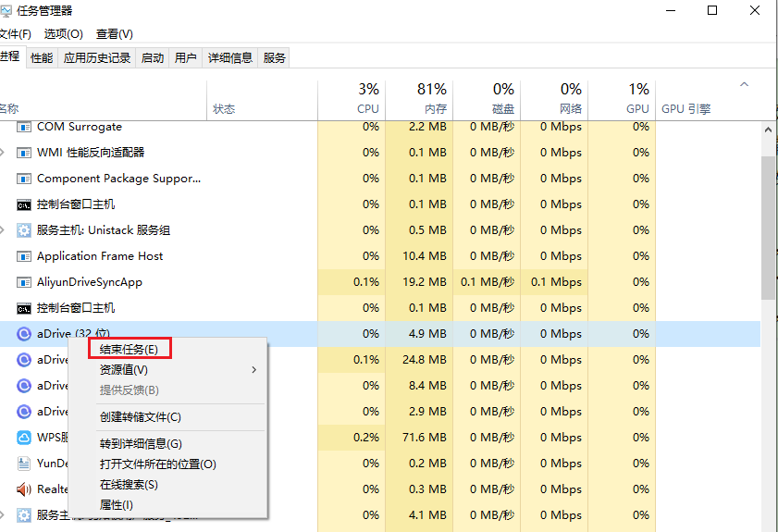Expand the WMI 性能反向适配器 process group

[3, 153]
